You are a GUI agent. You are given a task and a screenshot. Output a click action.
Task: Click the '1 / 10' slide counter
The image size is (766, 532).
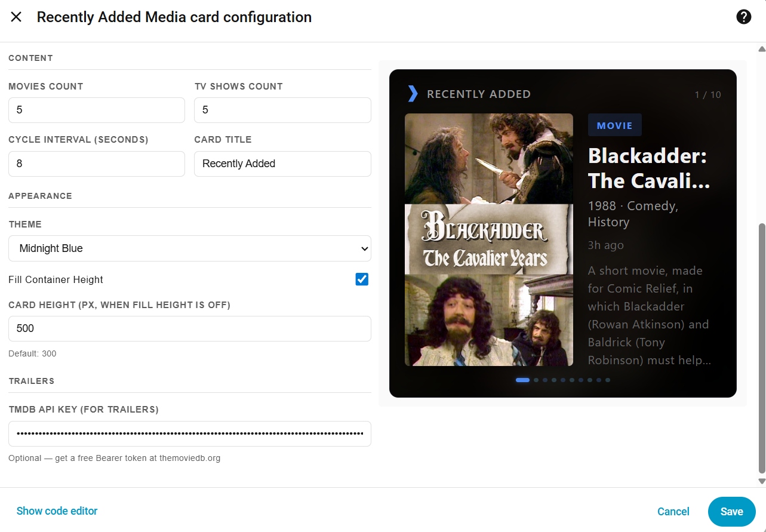point(708,95)
